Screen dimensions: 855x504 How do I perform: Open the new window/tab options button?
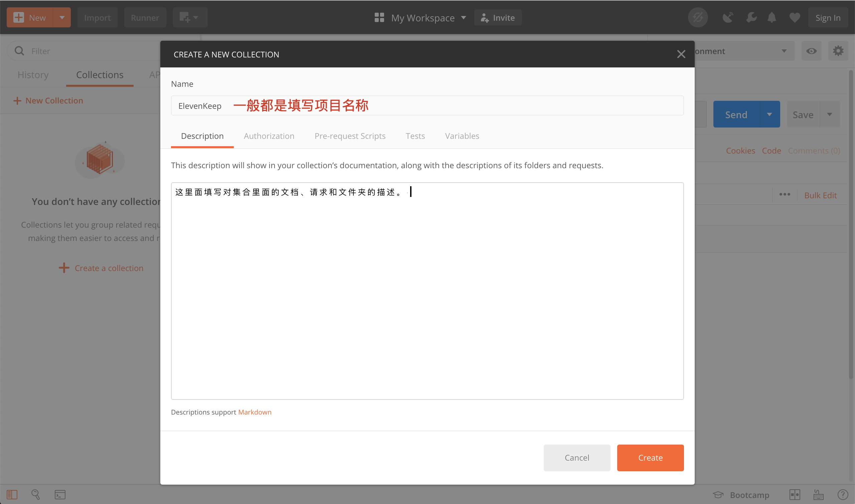190,17
